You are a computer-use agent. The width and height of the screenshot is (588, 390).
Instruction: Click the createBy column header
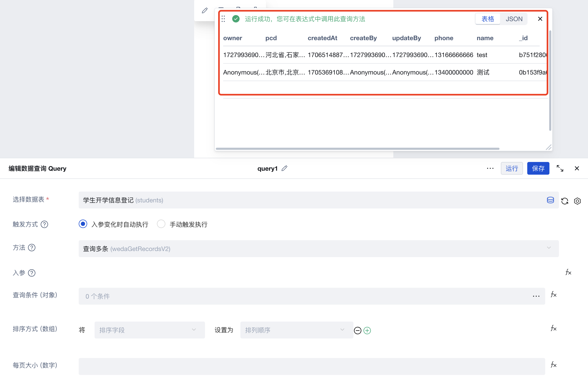click(363, 38)
